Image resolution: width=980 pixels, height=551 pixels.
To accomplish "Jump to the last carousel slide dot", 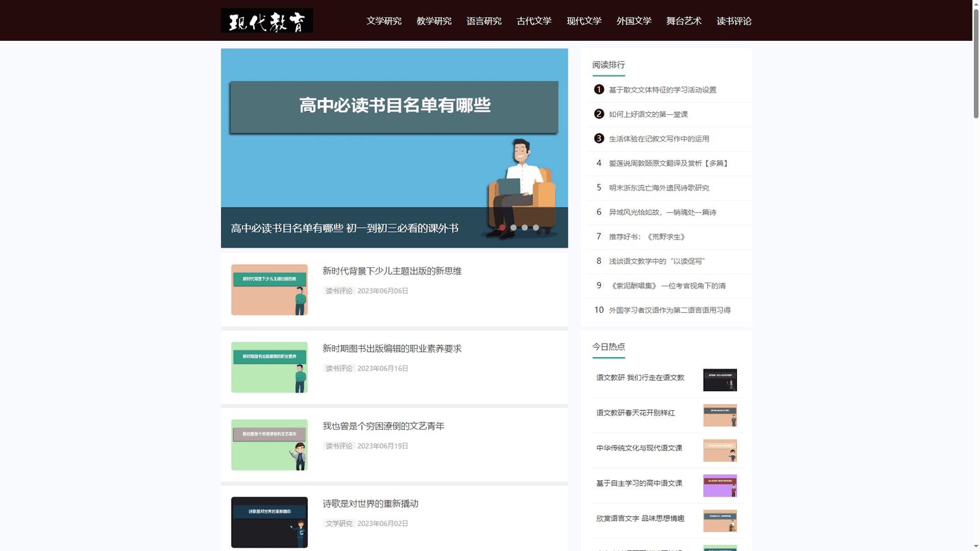I will (x=536, y=228).
